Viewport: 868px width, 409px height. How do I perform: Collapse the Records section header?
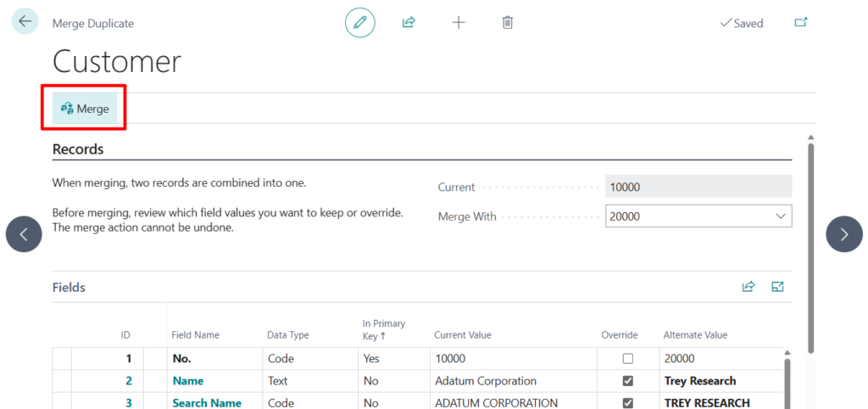tap(78, 149)
